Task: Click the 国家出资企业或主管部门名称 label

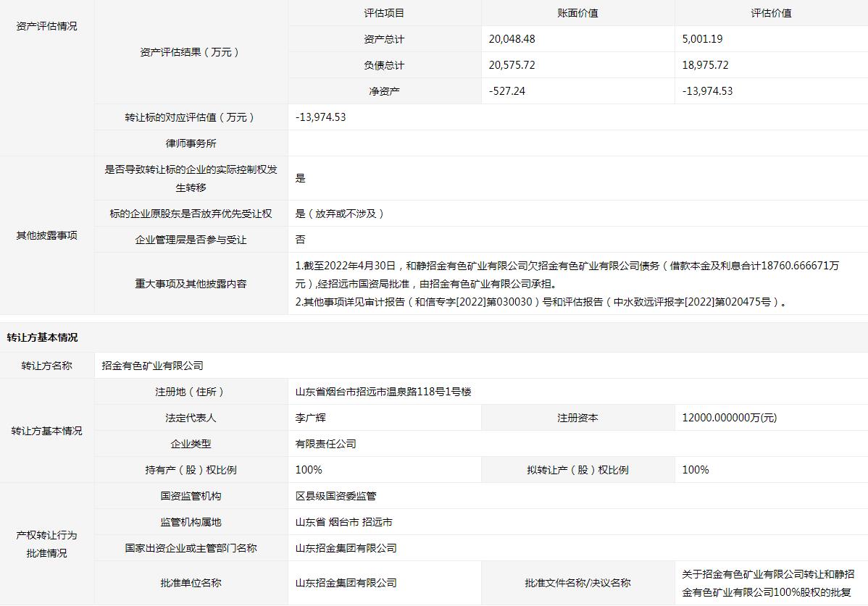Action: pos(191,548)
